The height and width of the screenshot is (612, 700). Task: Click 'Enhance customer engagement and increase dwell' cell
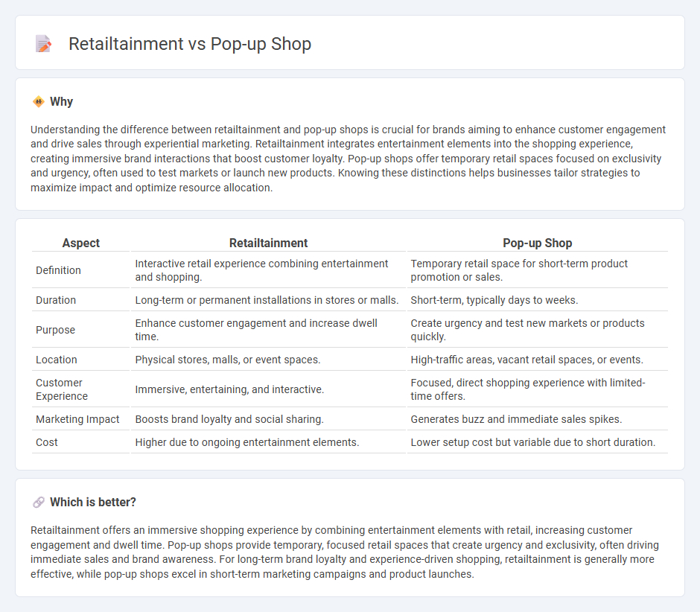268,330
